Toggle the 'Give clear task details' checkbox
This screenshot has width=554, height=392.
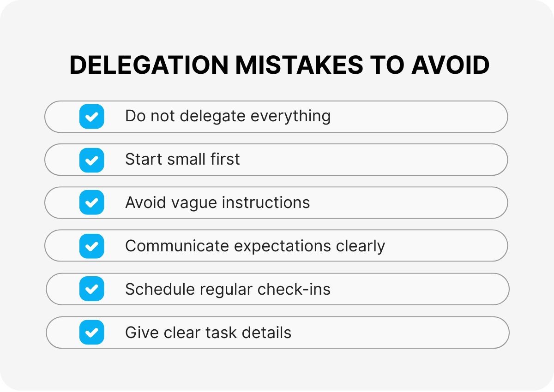[91, 333]
